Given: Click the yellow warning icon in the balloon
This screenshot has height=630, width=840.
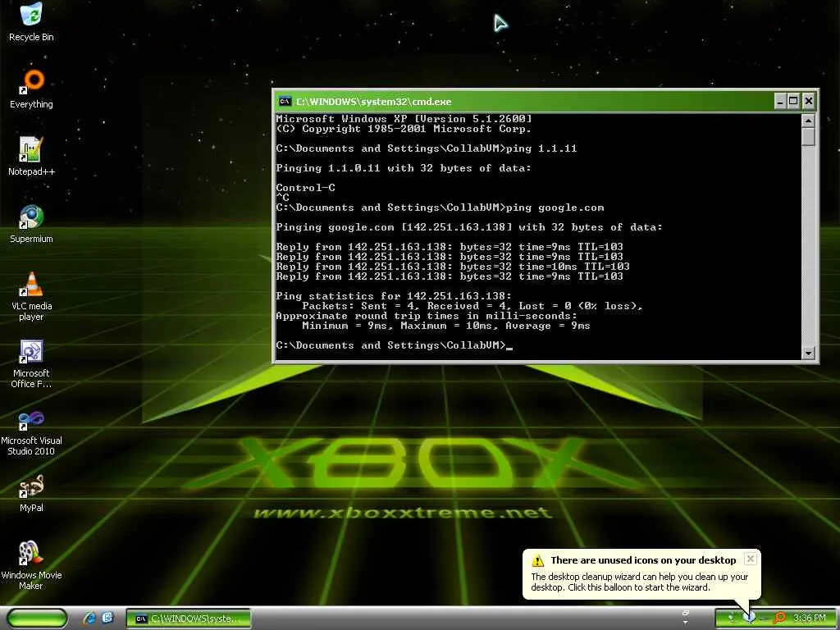Looking at the screenshot, I should tap(537, 561).
